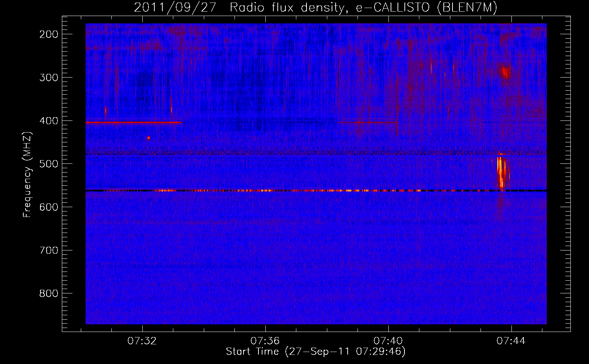Click the 800 frequency tick label
The height and width of the screenshot is (364, 589).
pos(49,293)
